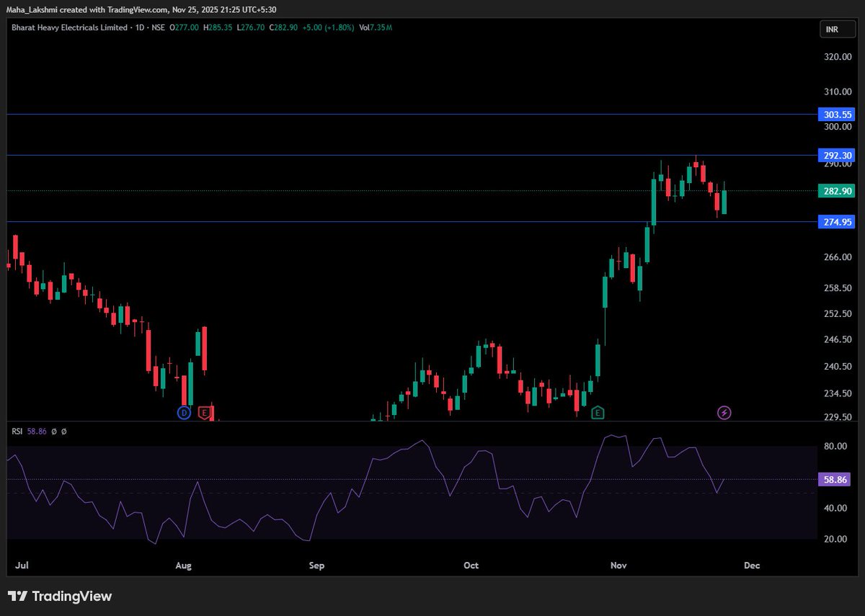Select the 274.95 horizontal line price label

tap(838, 222)
